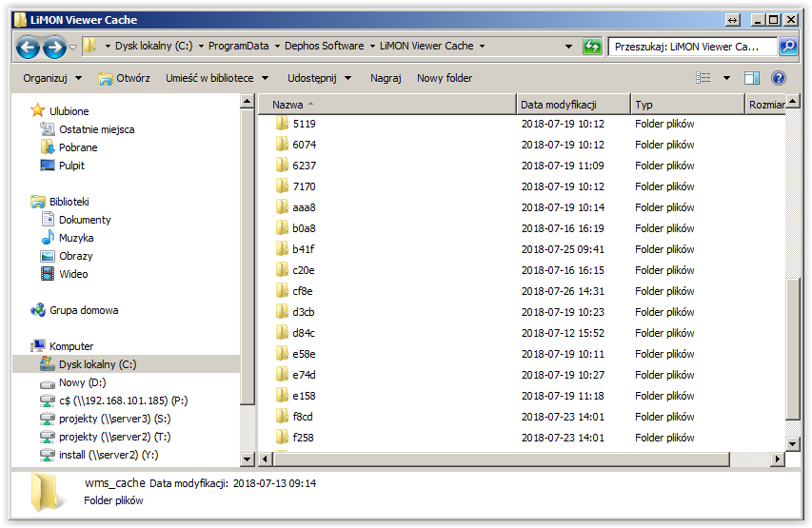The height and width of the screenshot is (528, 812).
Task: Click the green refresh button in address bar
Action: click(592, 47)
